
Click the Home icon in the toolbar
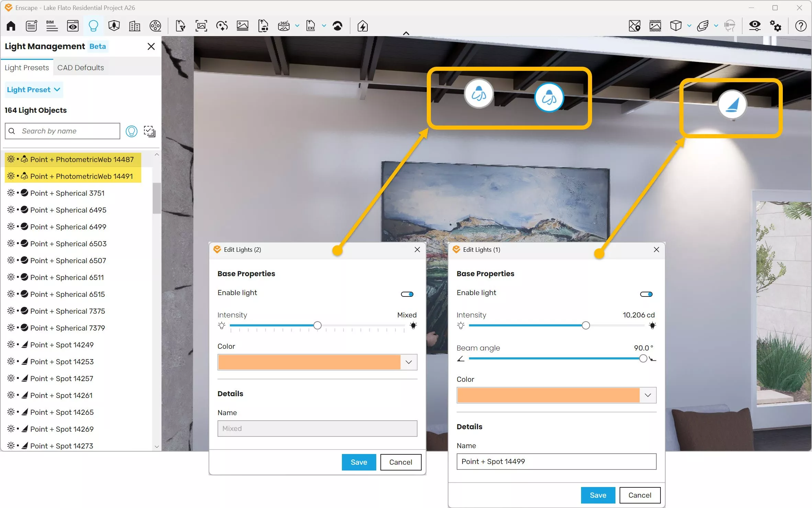click(x=11, y=26)
